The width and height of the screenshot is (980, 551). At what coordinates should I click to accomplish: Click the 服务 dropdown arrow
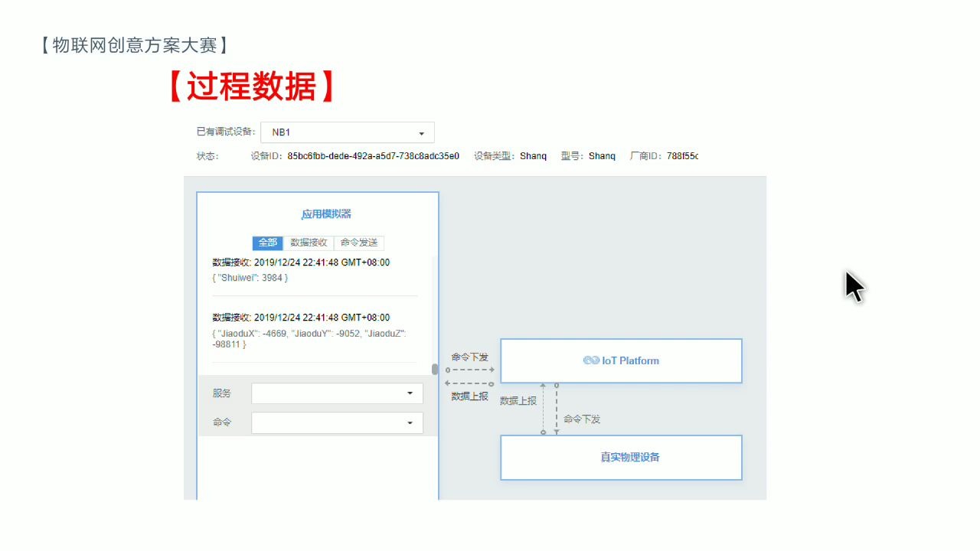pyautogui.click(x=410, y=393)
